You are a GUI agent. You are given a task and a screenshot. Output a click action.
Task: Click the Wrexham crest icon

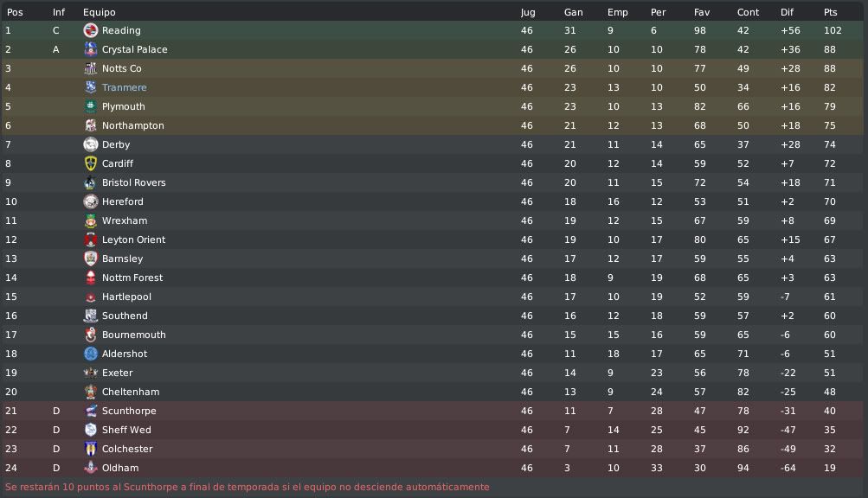90,220
